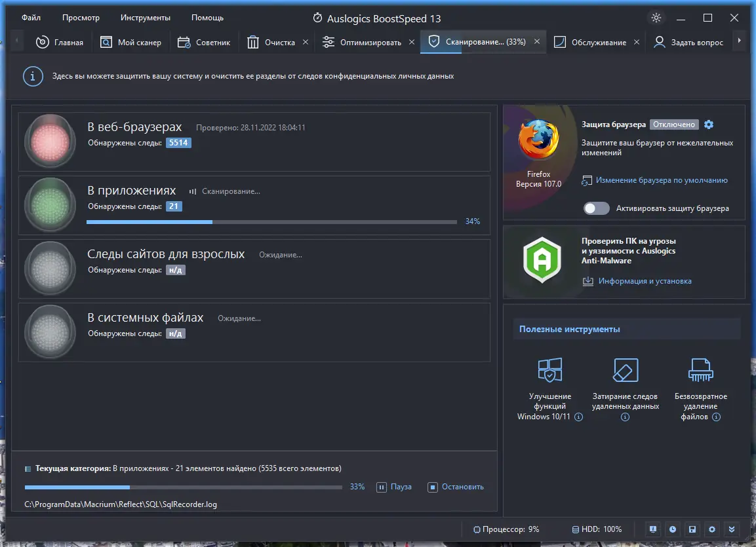Switch to the Мой сканер tab

[130, 43]
